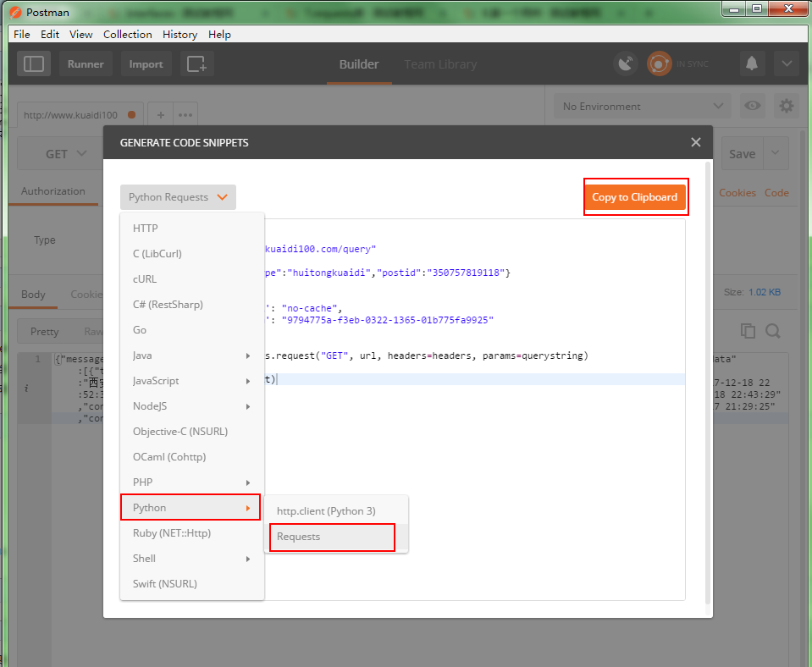The height and width of the screenshot is (667, 812).
Task: Open the interceptor satellite icon
Action: point(626,64)
